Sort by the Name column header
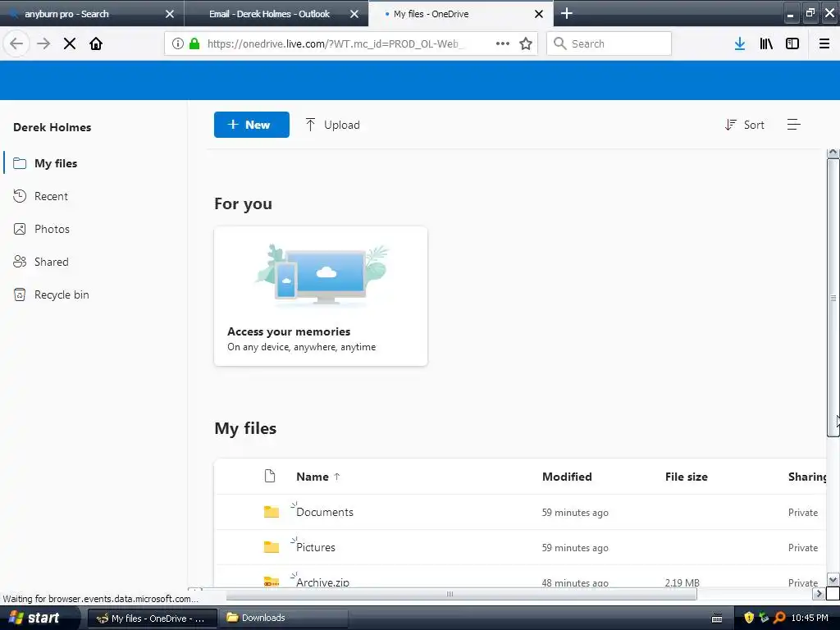 (313, 477)
